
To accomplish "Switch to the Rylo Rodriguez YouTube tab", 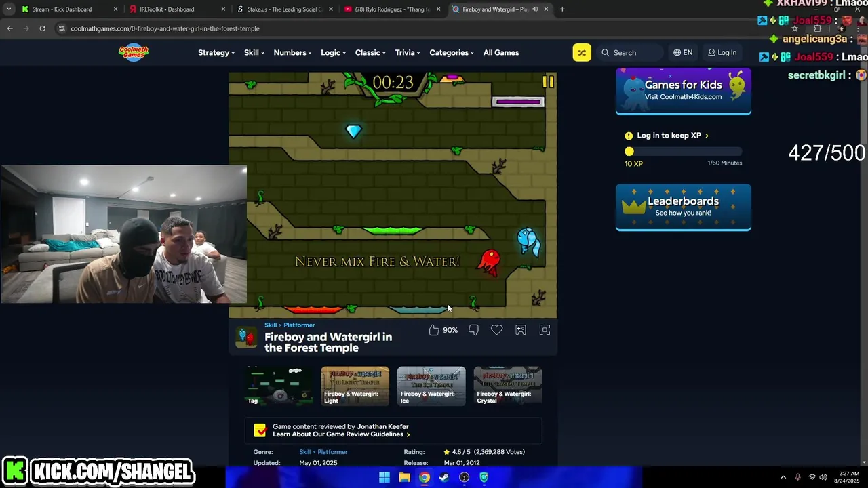I will click(x=391, y=9).
